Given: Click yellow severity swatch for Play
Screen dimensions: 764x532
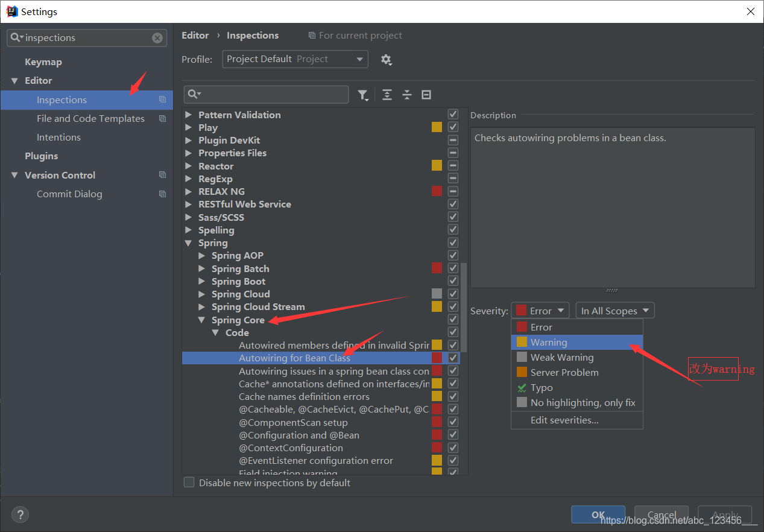Looking at the screenshot, I should (437, 127).
